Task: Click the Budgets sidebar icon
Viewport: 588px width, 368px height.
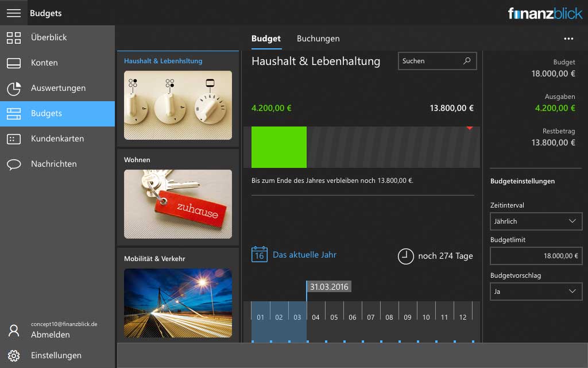Action: (14, 114)
